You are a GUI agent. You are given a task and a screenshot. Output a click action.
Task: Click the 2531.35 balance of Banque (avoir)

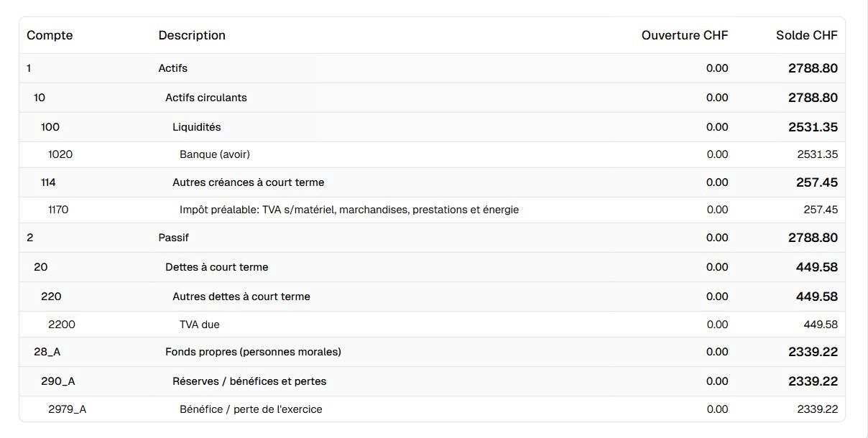coord(817,154)
